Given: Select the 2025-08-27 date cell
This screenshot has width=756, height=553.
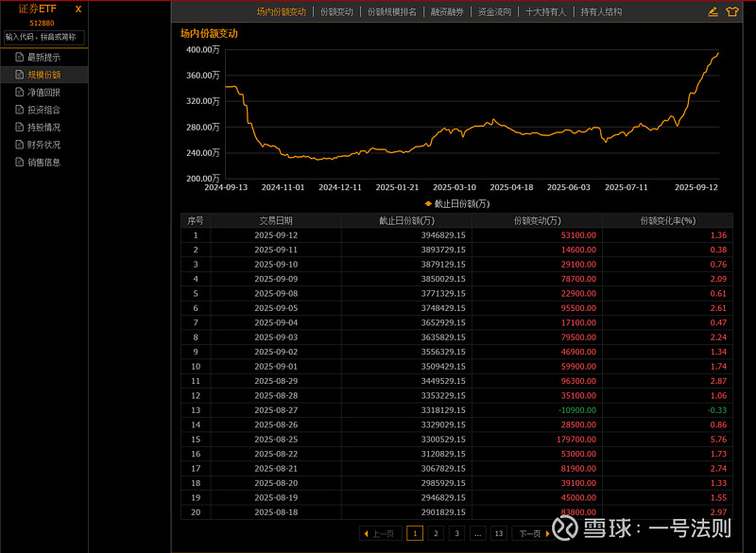Looking at the screenshot, I should [276, 410].
